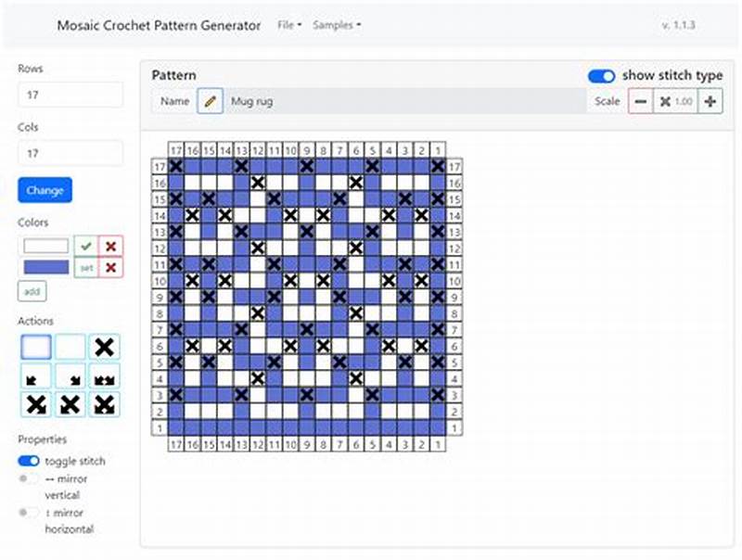The image size is (742, 560).
Task: Open the File menu
Action: pos(288,26)
